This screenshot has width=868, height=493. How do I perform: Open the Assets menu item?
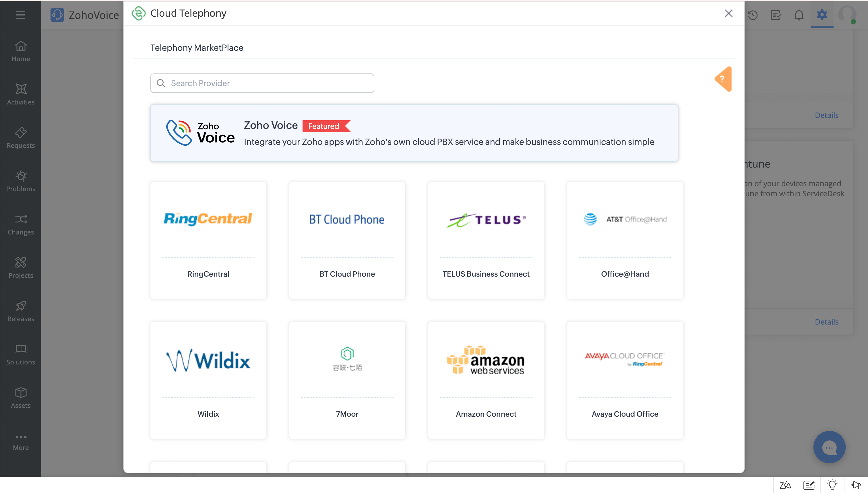tap(21, 398)
